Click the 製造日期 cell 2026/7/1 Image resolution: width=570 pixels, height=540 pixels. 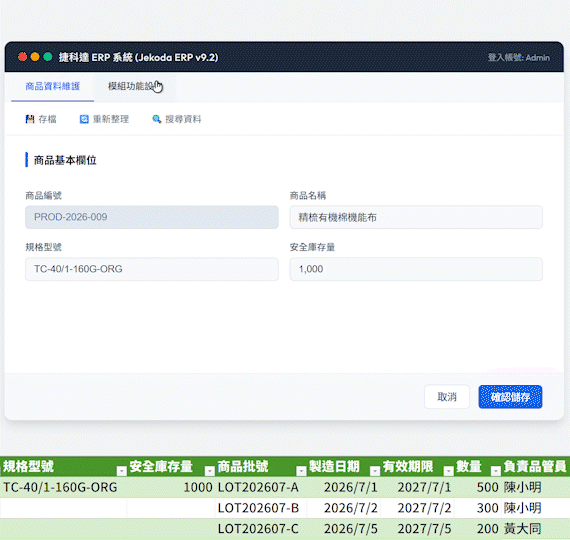tap(344, 487)
